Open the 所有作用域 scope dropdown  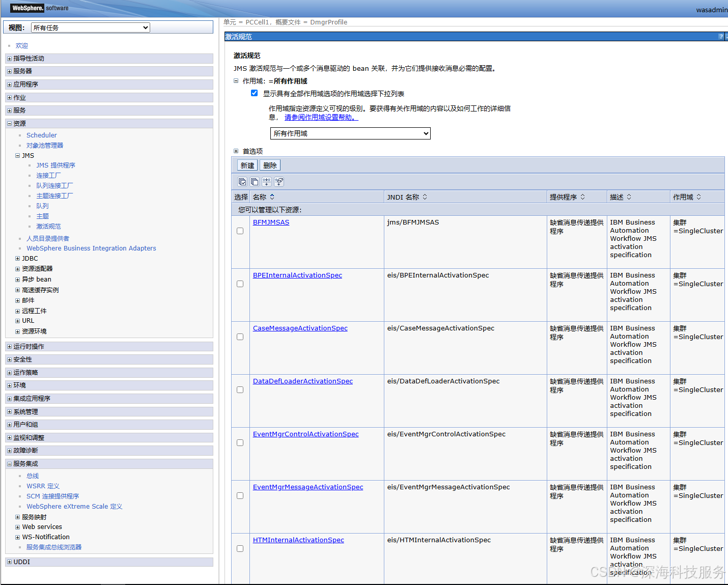click(350, 133)
